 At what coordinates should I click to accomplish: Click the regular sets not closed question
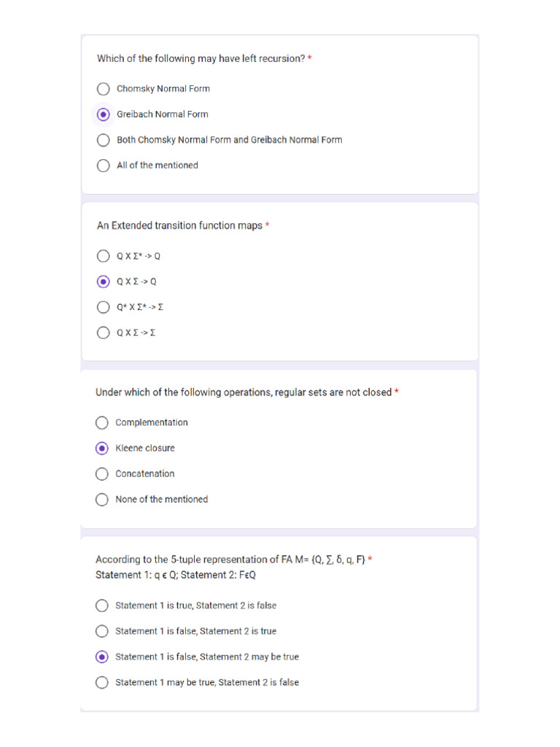pyautogui.click(x=244, y=392)
